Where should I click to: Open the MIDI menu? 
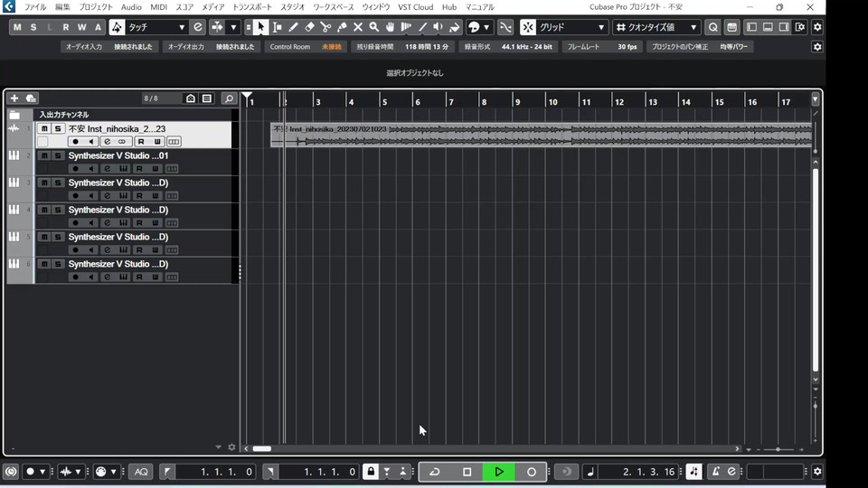click(x=158, y=7)
